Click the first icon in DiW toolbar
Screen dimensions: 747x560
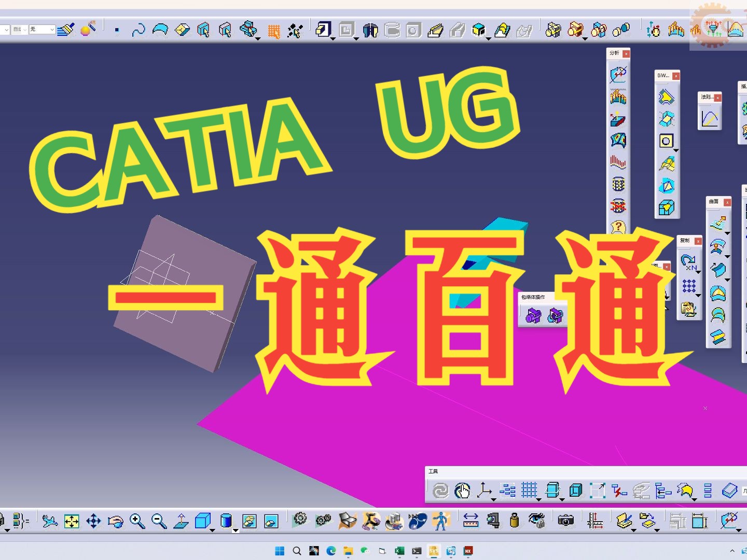[x=666, y=97]
